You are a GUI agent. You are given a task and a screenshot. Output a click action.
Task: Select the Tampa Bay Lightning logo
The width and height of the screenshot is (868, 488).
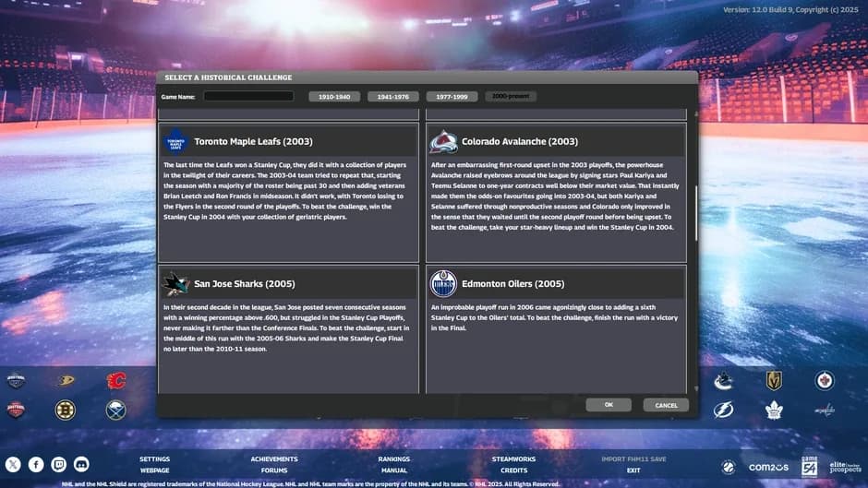[723, 410]
